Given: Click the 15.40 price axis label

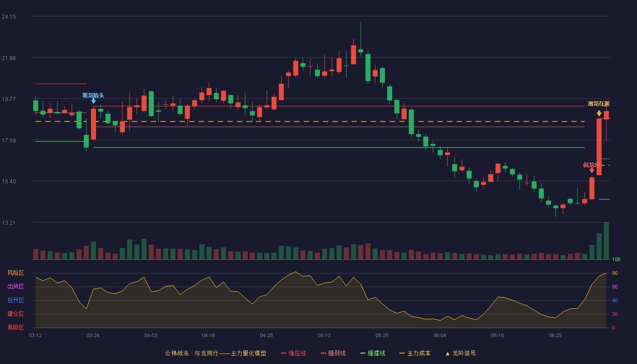Looking at the screenshot, I should click(9, 182).
